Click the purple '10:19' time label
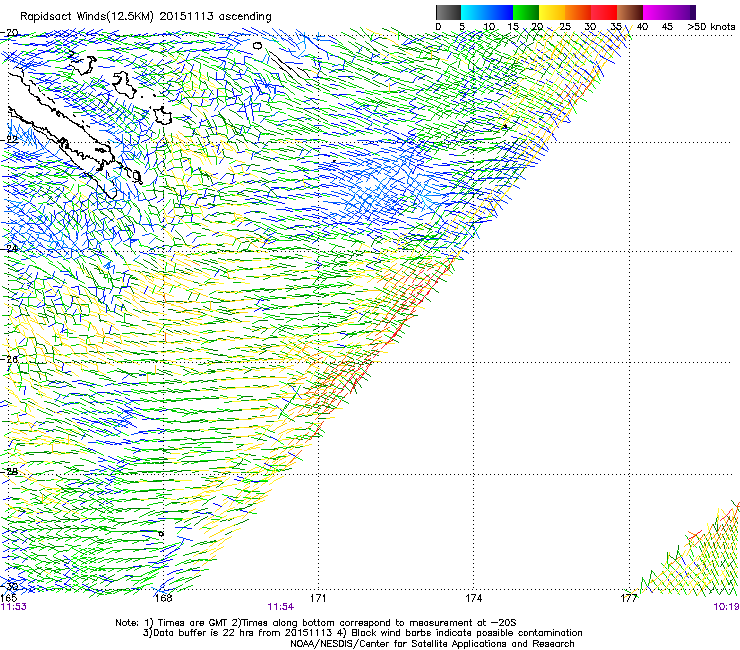 tap(726, 607)
